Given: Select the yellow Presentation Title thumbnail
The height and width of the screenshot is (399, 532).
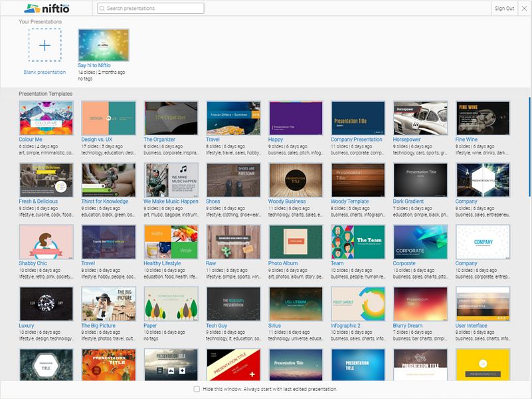Looking at the screenshot, I should click(483, 364).
